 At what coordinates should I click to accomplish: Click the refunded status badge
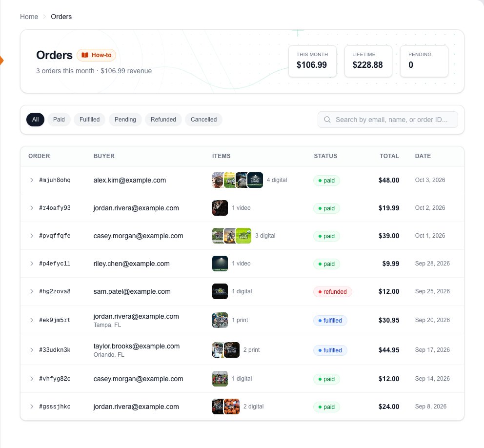(332, 291)
